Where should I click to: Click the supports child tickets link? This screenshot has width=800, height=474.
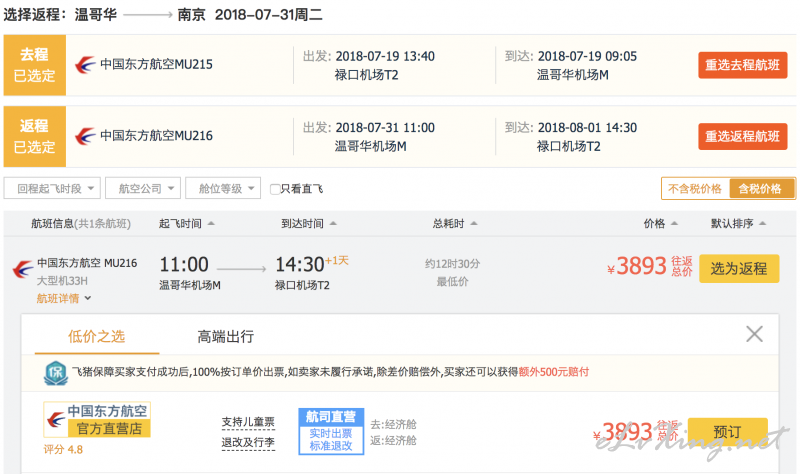pyautogui.click(x=248, y=422)
